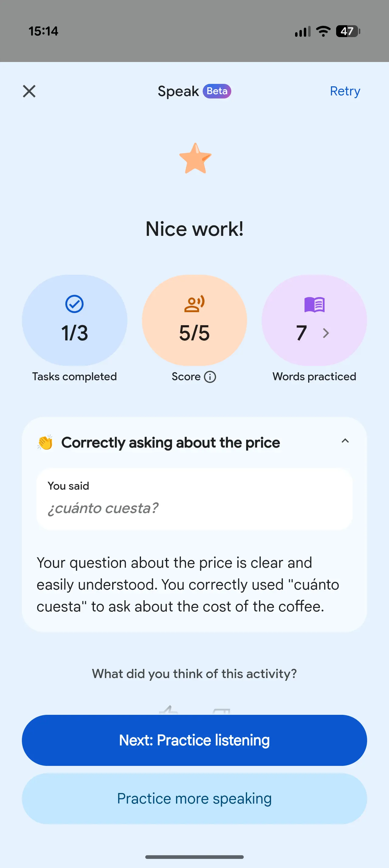Tap the "You said" transcript box
This screenshot has width=389, height=868.
click(194, 499)
